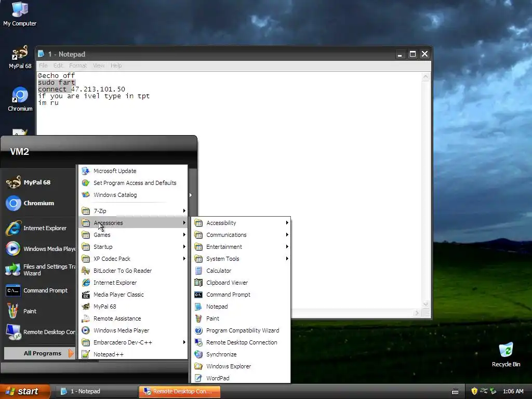Image resolution: width=532 pixels, height=399 pixels.
Task: Open MyPal 68 in All Programs list
Action: [133, 307]
